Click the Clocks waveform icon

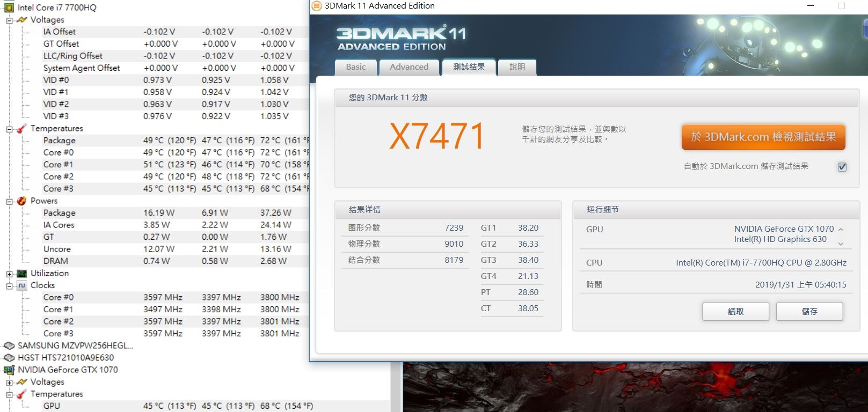(22, 285)
